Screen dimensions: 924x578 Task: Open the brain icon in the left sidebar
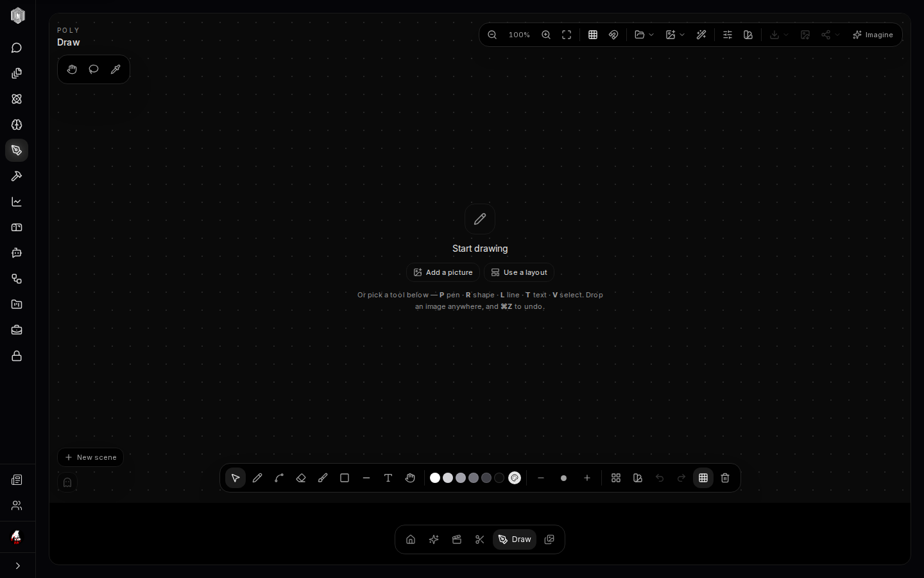point(17,125)
